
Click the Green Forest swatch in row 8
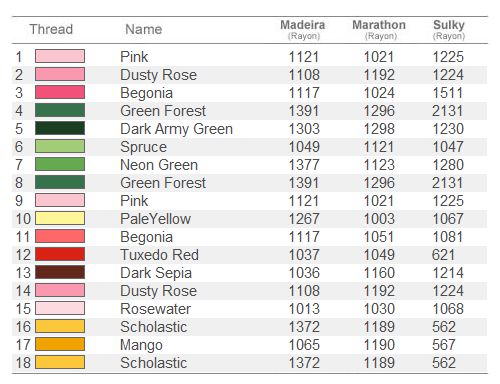pos(60,182)
